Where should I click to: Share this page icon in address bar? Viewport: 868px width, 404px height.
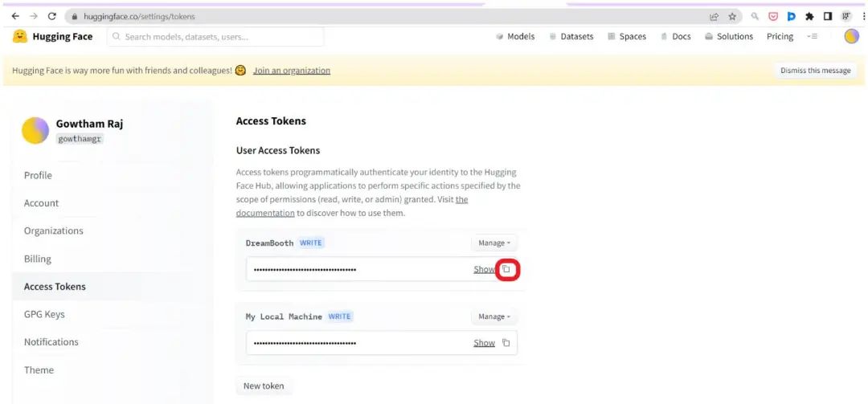714,17
